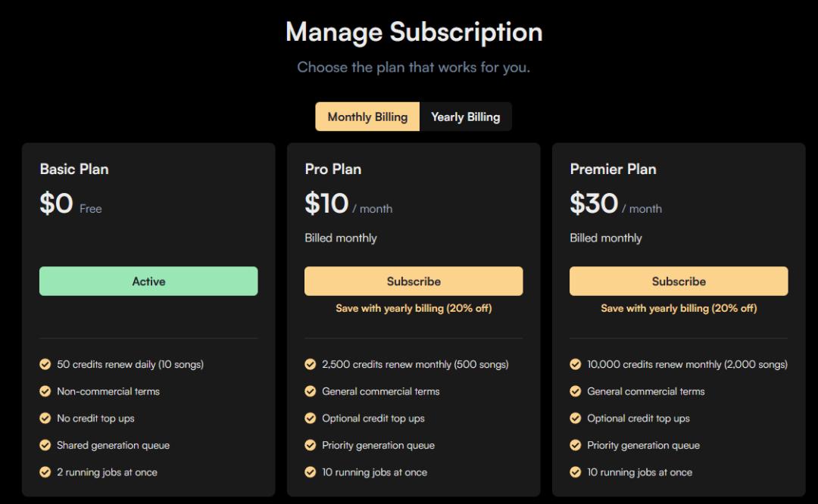Click checkmark icon beside 50 credits renew daily
The image size is (818, 504).
pyautogui.click(x=45, y=364)
